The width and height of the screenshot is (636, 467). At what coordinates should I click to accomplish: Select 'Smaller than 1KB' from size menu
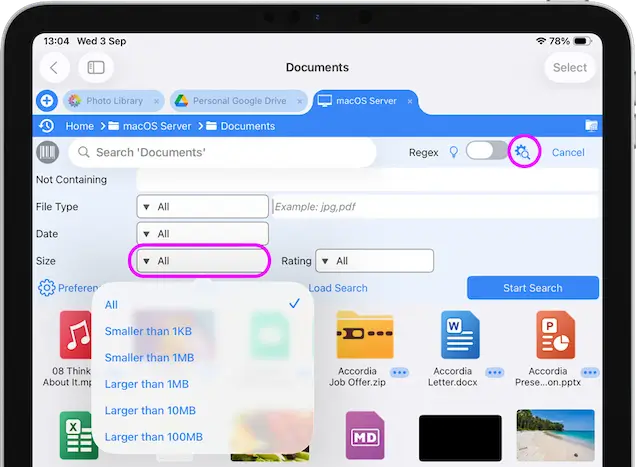click(x=148, y=330)
